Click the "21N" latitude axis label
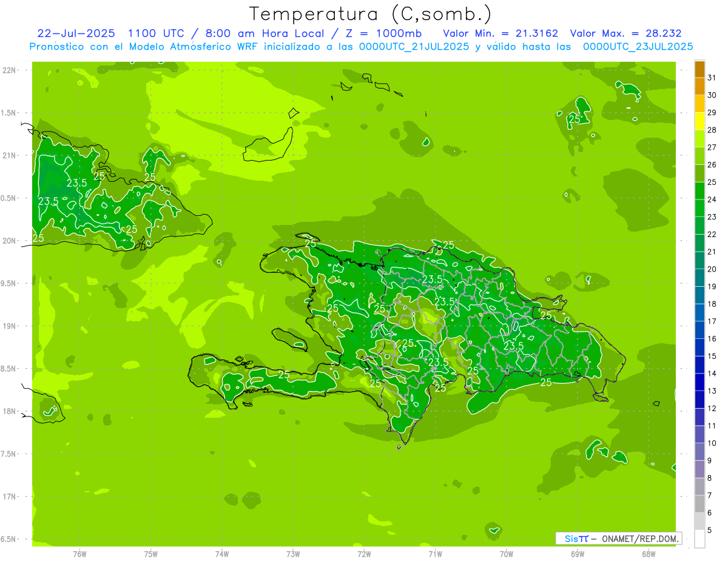The image size is (728, 562). [x=10, y=156]
